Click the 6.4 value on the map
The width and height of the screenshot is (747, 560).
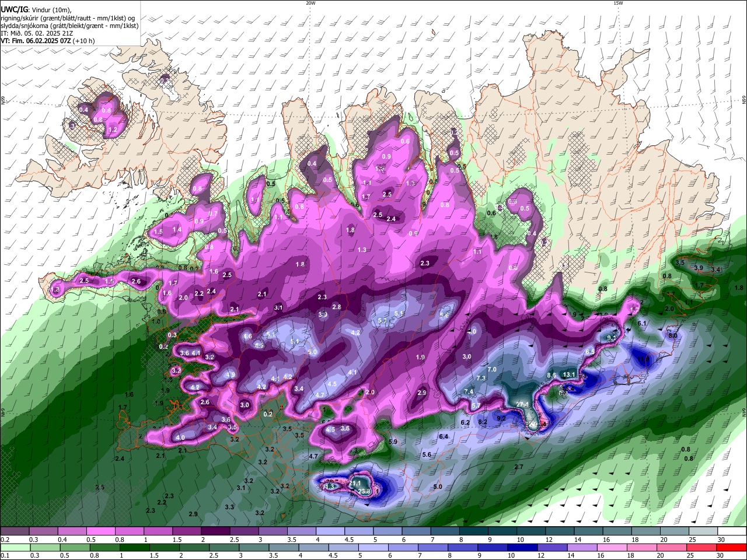click(444, 436)
